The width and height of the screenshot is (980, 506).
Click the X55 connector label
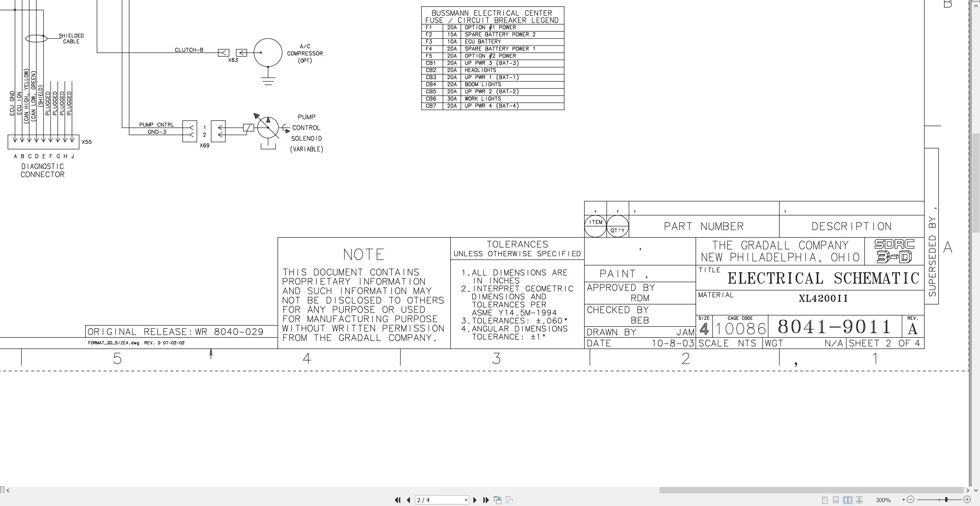(87, 142)
